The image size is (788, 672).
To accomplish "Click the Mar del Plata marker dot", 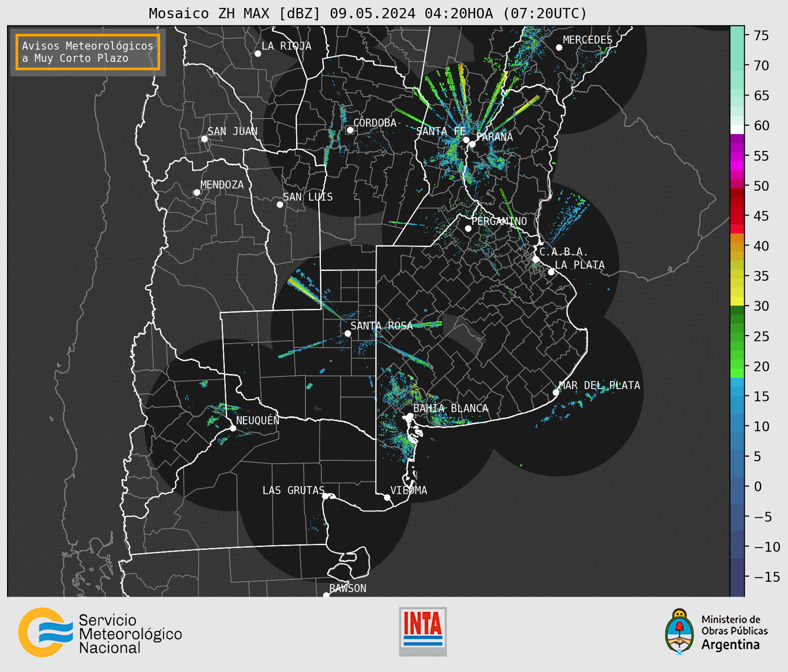I will (556, 393).
